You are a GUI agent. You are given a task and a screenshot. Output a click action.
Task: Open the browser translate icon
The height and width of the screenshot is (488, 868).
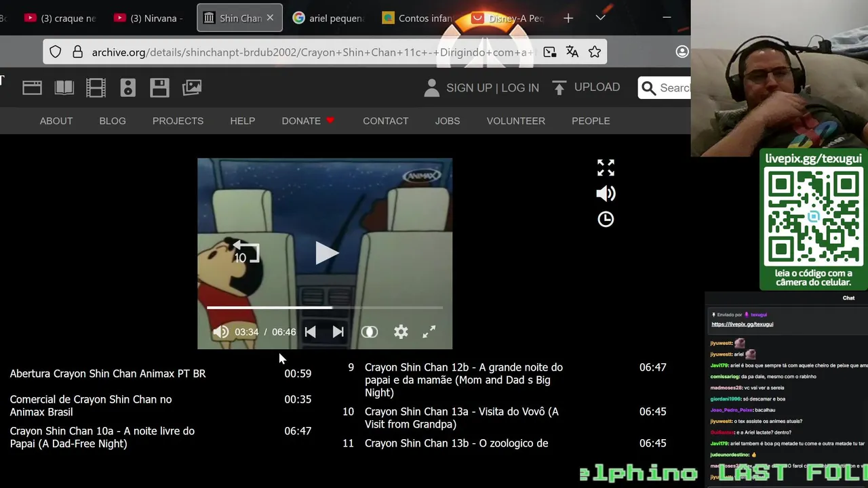click(572, 52)
